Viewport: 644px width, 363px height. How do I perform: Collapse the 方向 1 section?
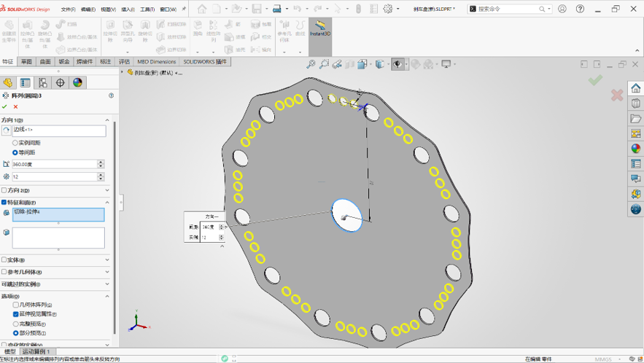tap(107, 120)
